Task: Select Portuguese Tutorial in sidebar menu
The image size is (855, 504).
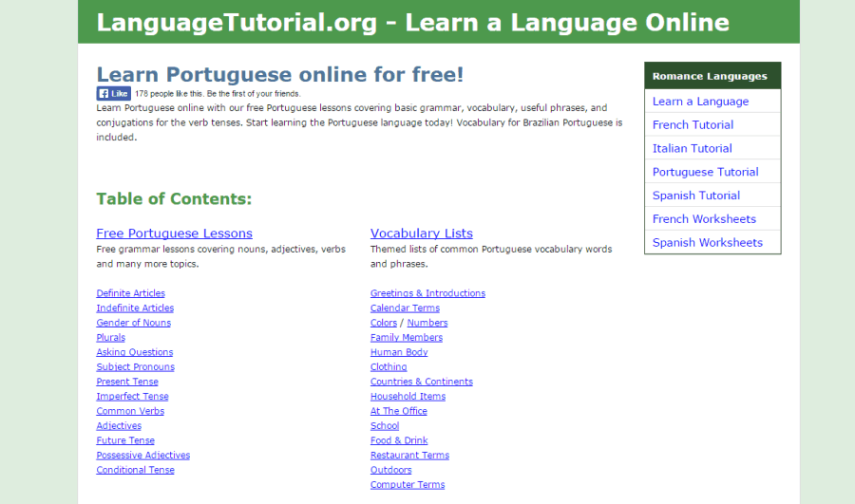Action: pos(706,172)
